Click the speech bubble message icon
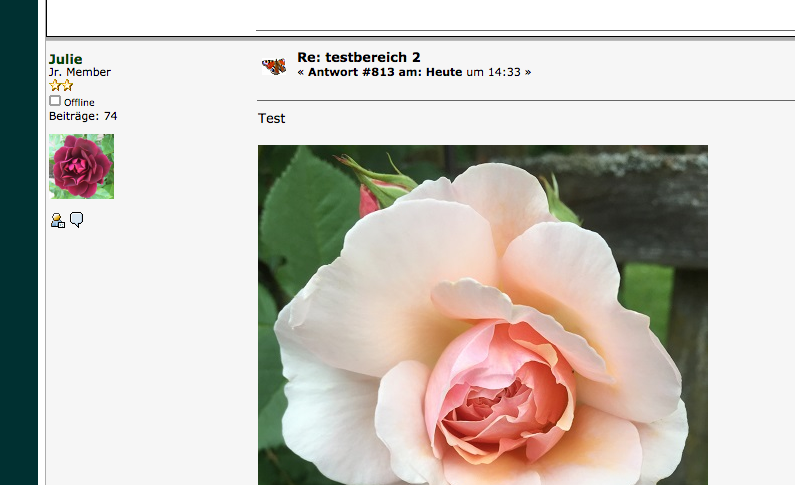 point(76,220)
